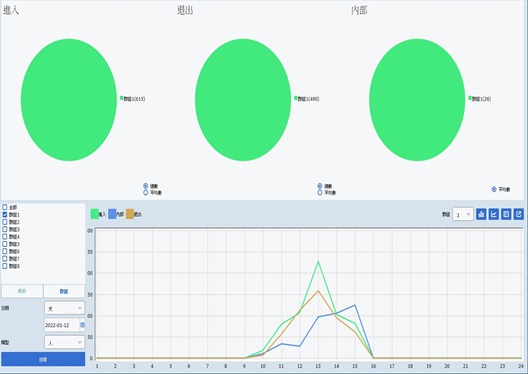Uncheck the 群組1 checkbox
The height and width of the screenshot is (374, 528).
coord(5,214)
